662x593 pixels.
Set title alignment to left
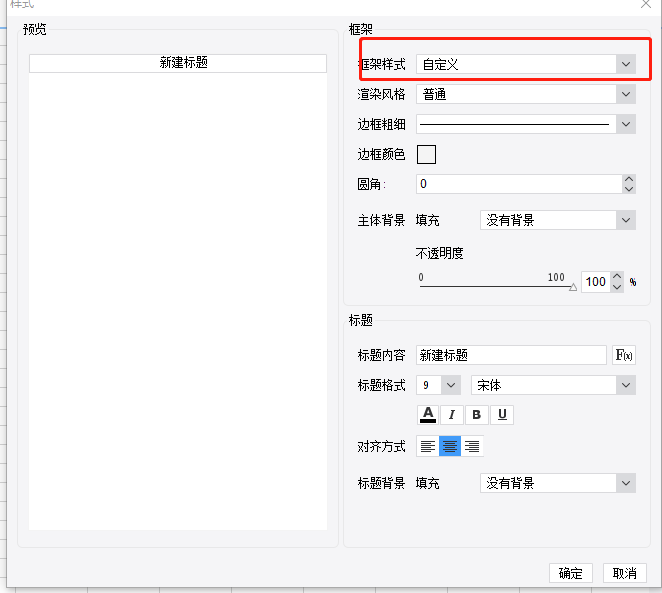coord(428,446)
